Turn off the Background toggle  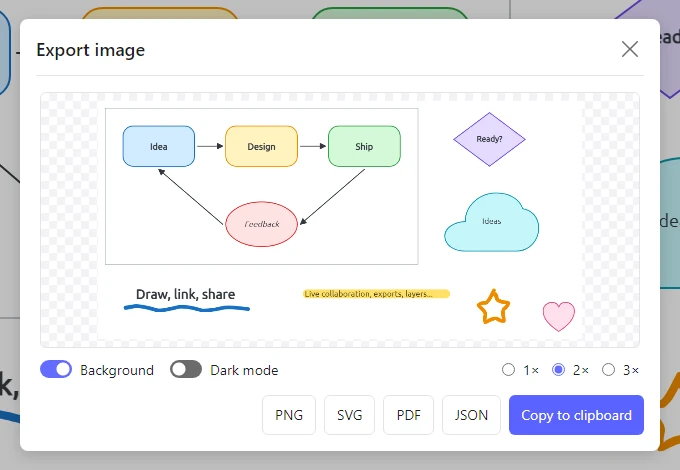(56, 369)
